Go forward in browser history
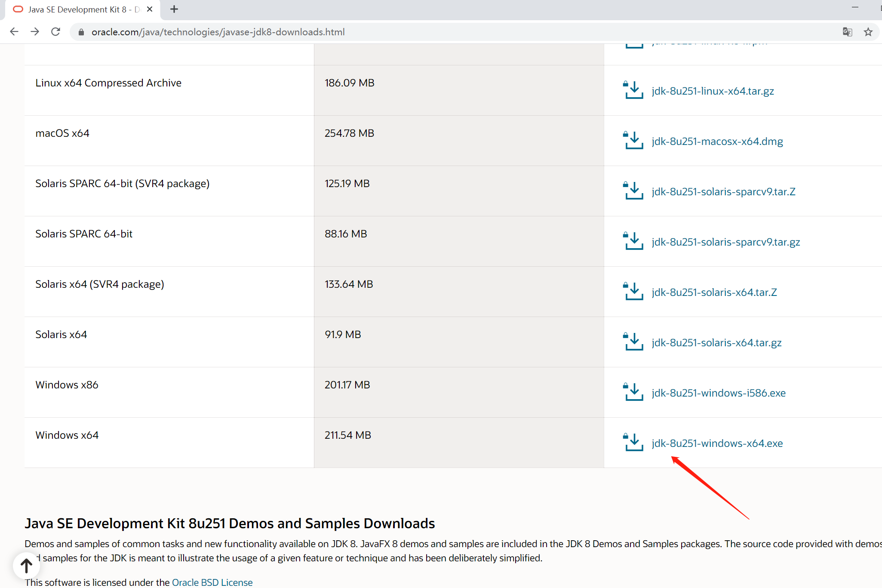Viewport: 882px width, 588px height. pyautogui.click(x=35, y=32)
